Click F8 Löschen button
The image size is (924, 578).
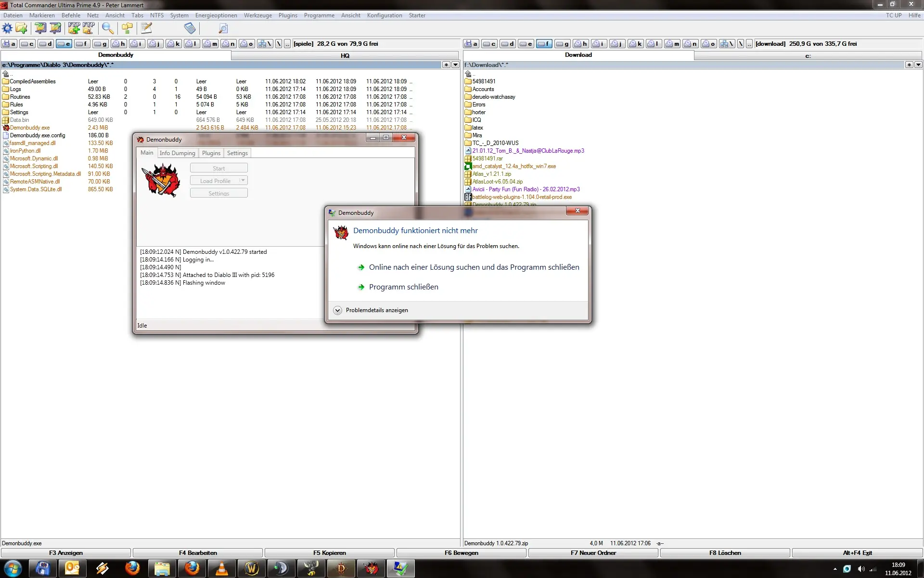[725, 553]
